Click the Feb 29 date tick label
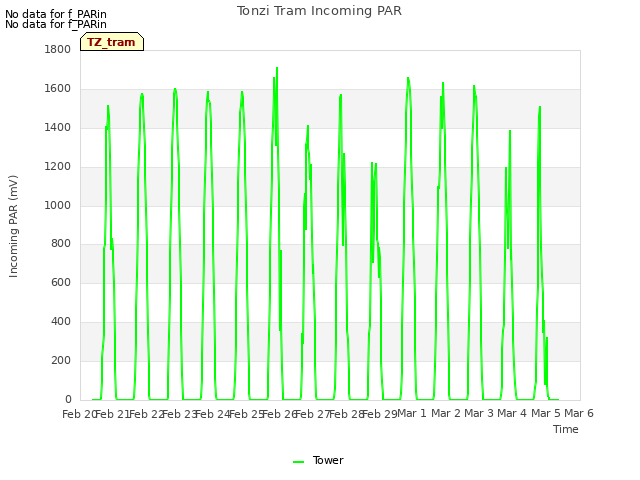The height and width of the screenshot is (480, 640). point(380,414)
